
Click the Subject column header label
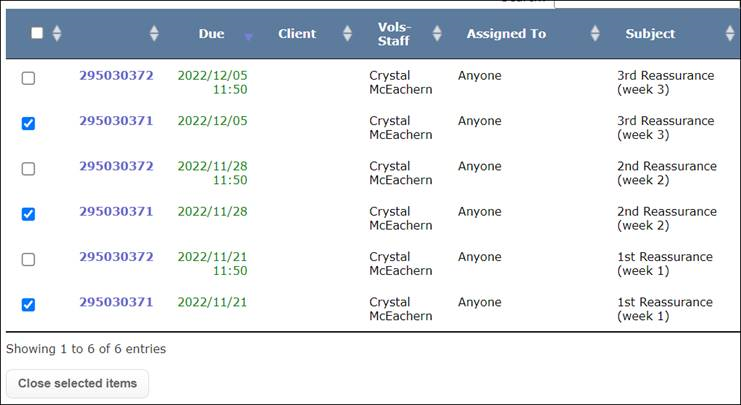pyautogui.click(x=650, y=34)
